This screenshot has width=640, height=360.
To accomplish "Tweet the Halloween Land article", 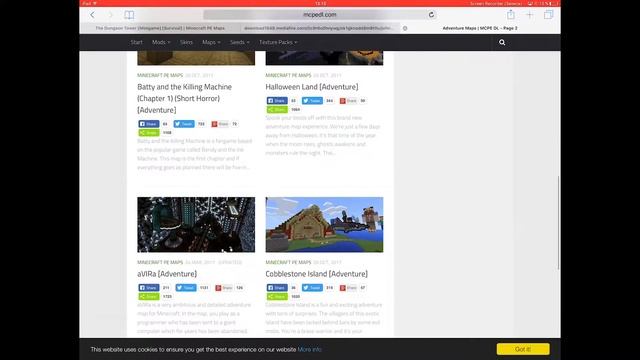I will [x=312, y=100].
